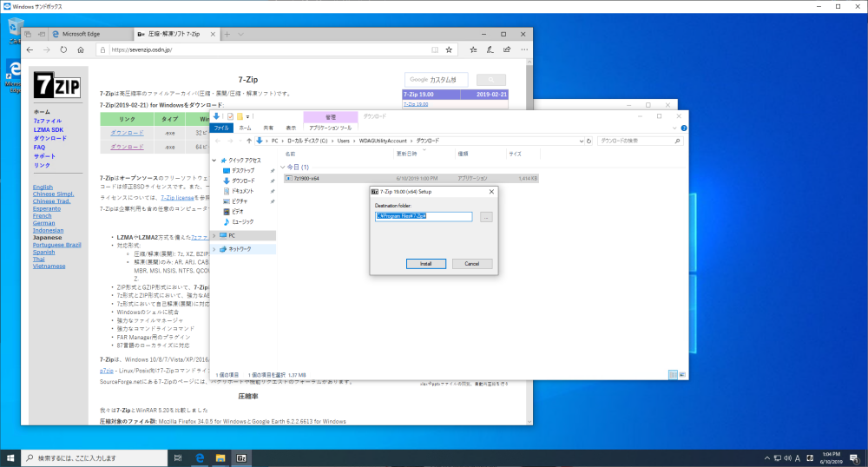Open the browse '...' button for destination folder
The image size is (868, 467).
tap(486, 218)
